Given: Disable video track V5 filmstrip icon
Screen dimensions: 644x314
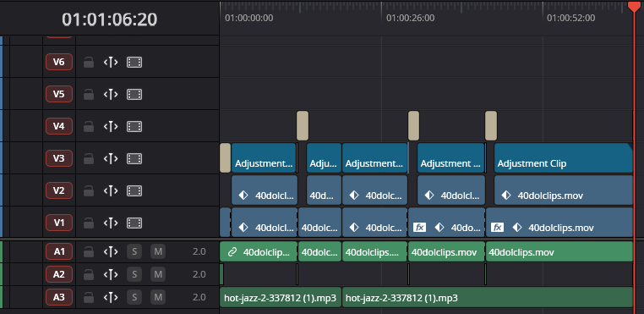Looking at the screenshot, I should 134,95.
